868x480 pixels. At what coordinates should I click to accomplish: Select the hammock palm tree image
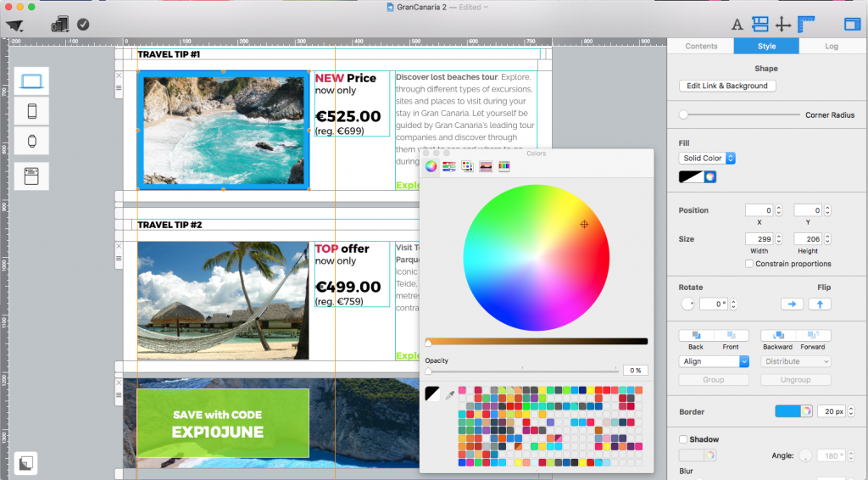click(x=223, y=300)
